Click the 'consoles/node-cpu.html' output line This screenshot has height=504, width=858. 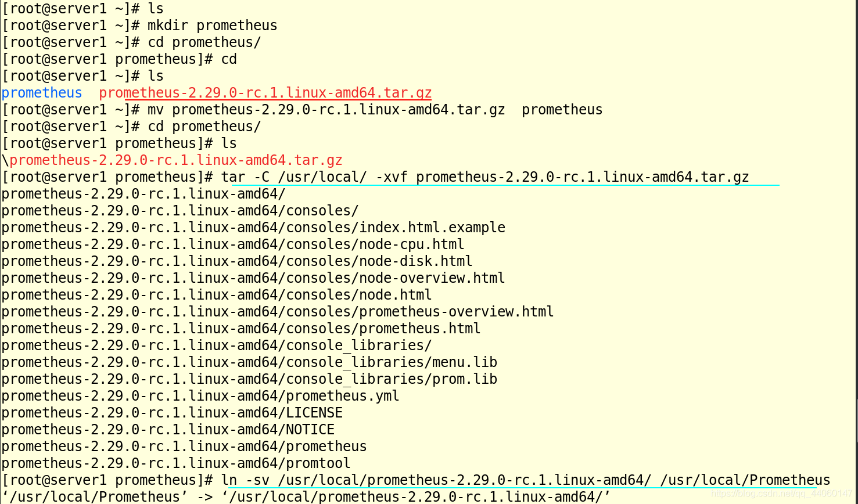(x=233, y=244)
